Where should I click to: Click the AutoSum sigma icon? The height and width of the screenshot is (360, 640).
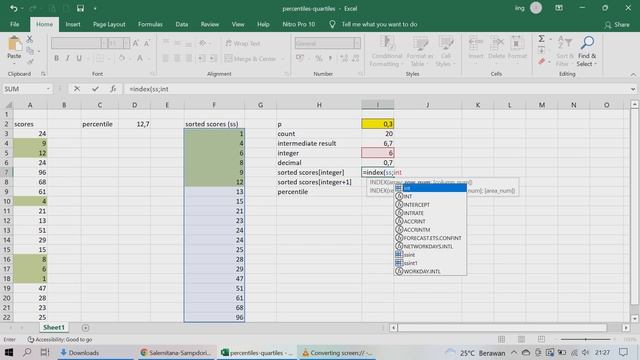tap(541, 39)
